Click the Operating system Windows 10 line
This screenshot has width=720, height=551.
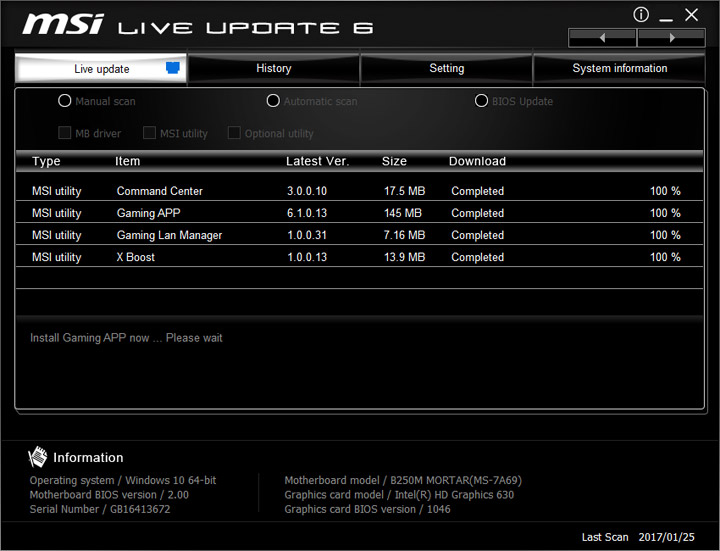point(123,480)
